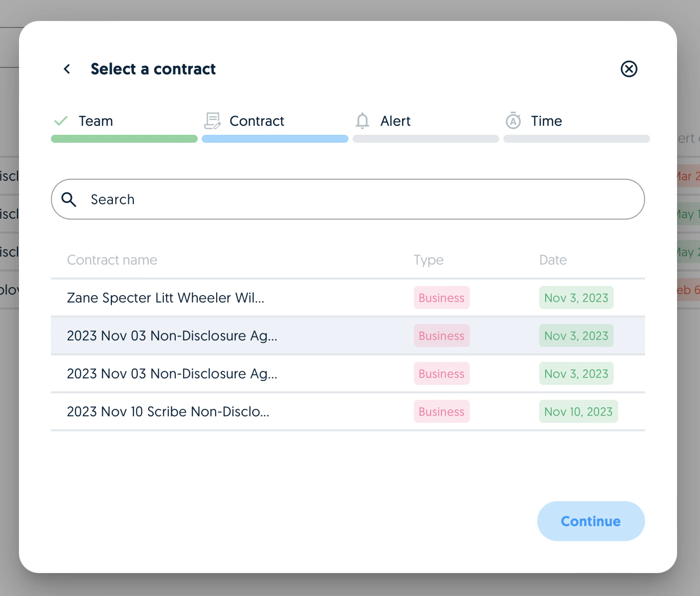Image resolution: width=700 pixels, height=596 pixels.
Task: Click the Date column header
Action: coord(553,260)
